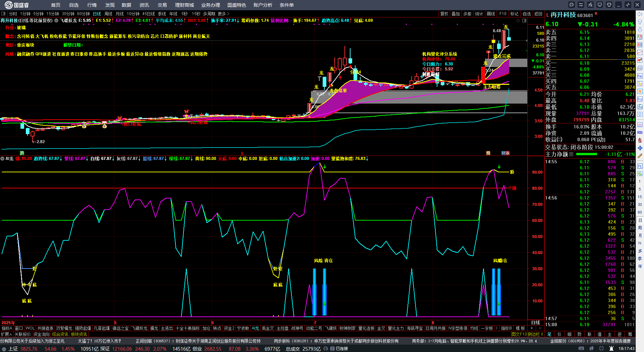This screenshot has height=352, width=644.
Task: Switch to 60分钟 period tab
Action: pos(84,14)
